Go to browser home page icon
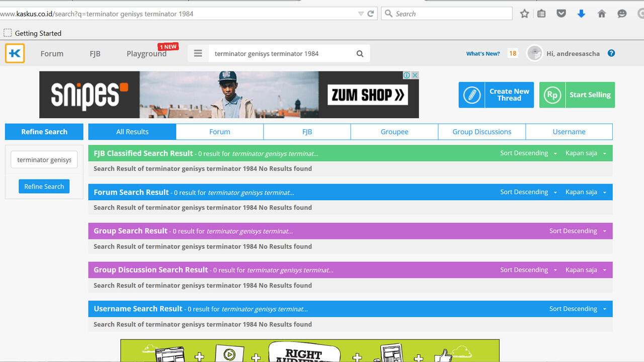Viewport: 644px width, 362px height. pos(602,14)
